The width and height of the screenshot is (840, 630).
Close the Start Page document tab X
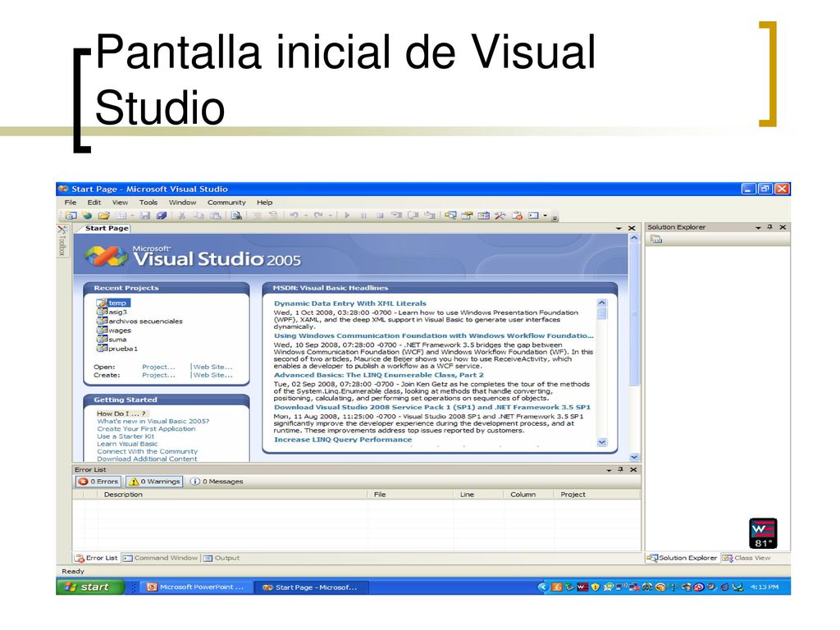(632, 228)
